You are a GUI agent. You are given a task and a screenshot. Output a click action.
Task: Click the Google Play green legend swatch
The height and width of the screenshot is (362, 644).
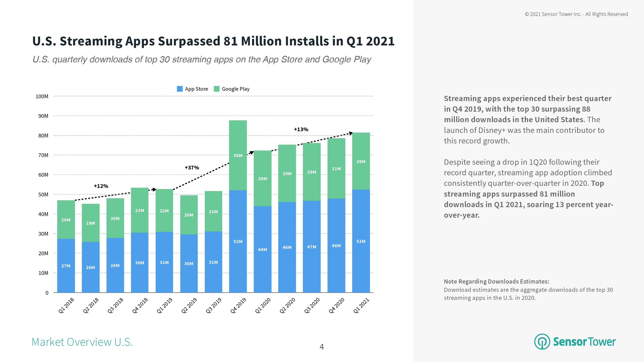click(217, 89)
